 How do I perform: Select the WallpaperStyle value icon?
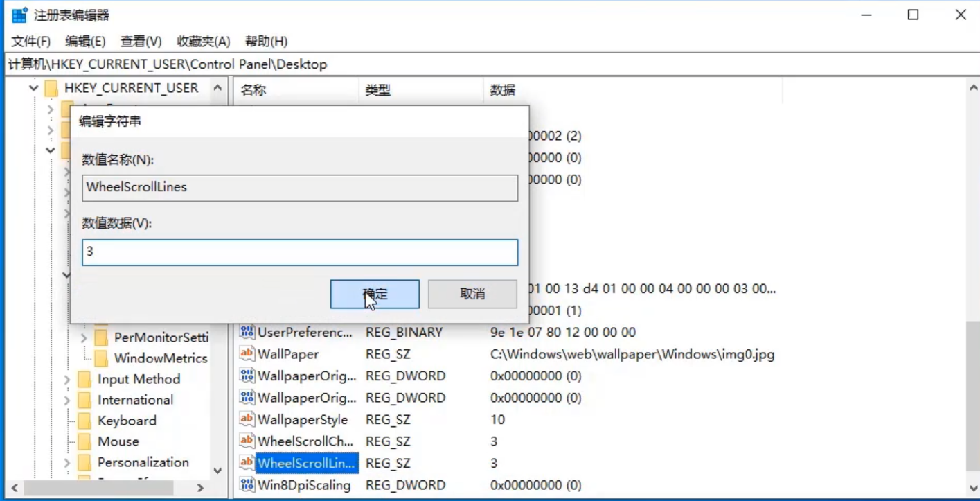tap(247, 419)
